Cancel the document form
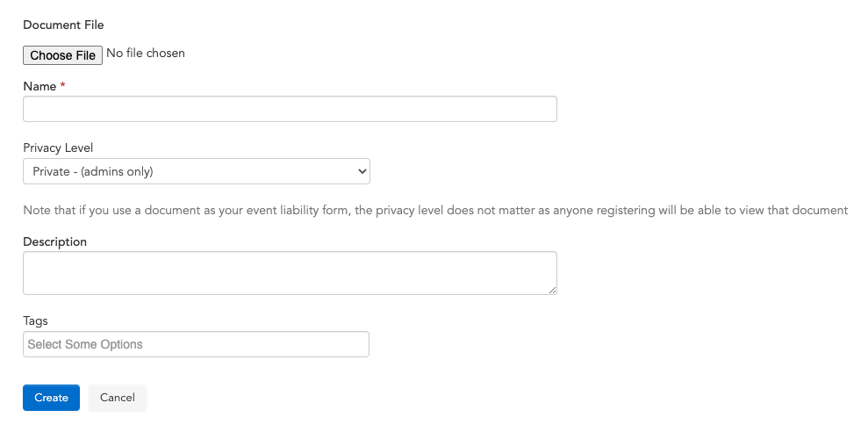 [x=118, y=398]
